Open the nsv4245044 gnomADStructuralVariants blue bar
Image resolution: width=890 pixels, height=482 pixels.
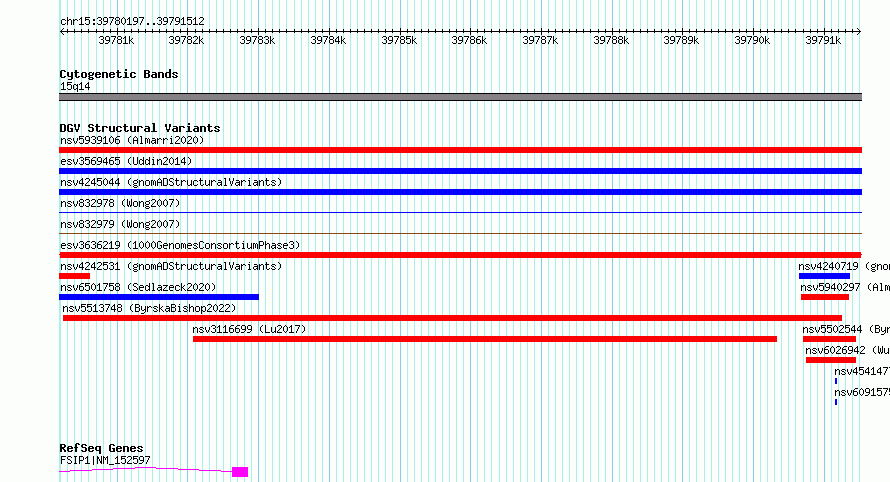click(x=460, y=192)
